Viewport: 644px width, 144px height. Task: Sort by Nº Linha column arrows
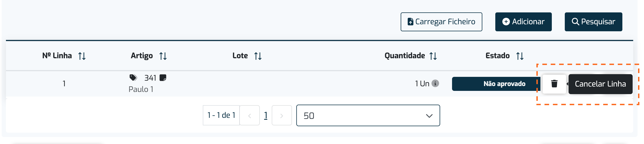[82, 56]
